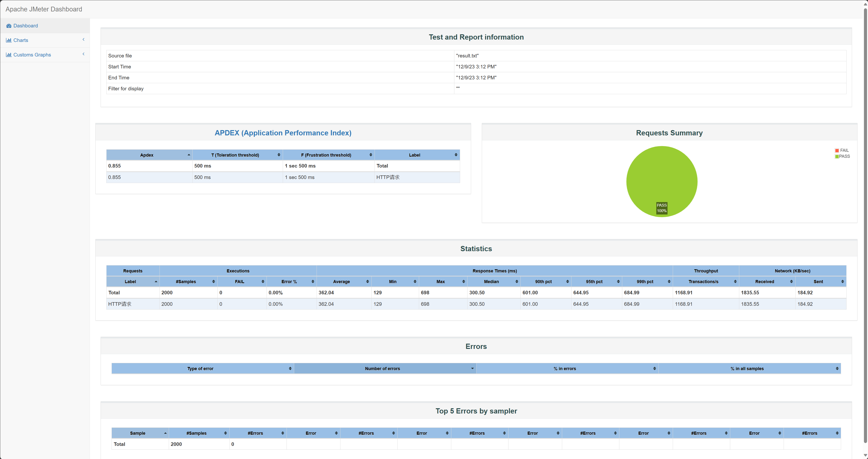The height and width of the screenshot is (459, 868).
Task: Toggle the FAIL legend swatch
Action: pos(837,151)
